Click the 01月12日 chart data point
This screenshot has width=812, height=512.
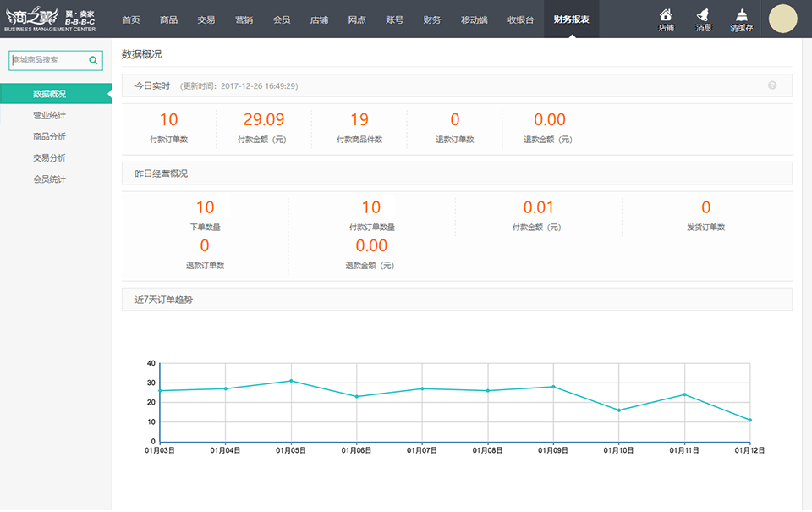pyautogui.click(x=749, y=420)
